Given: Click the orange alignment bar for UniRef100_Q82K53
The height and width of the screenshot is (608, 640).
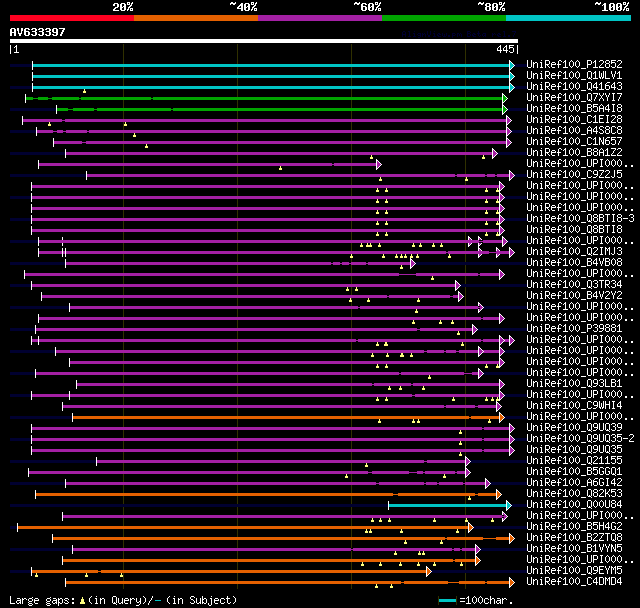Looking at the screenshot, I should (269, 495).
